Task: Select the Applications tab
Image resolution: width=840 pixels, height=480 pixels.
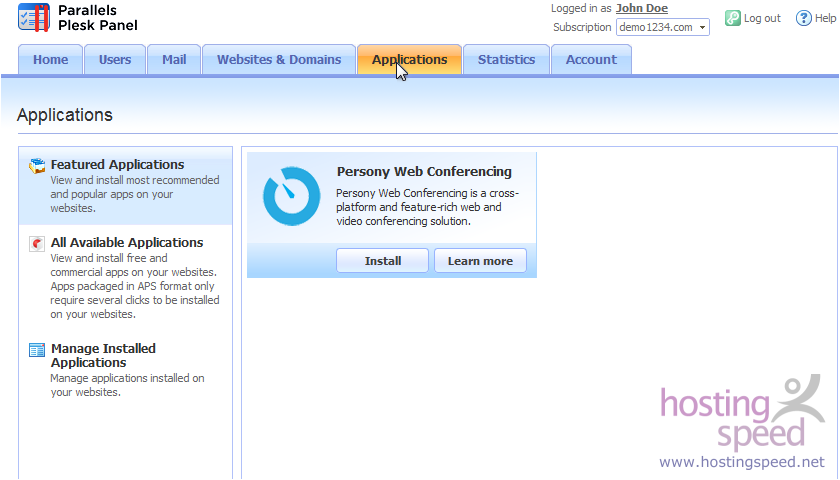Action: (x=409, y=59)
